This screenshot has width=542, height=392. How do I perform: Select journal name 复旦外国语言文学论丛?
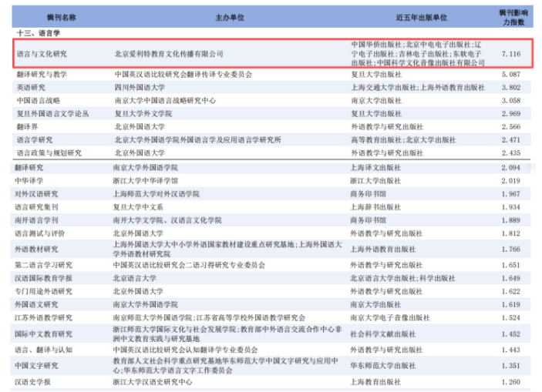(53, 114)
